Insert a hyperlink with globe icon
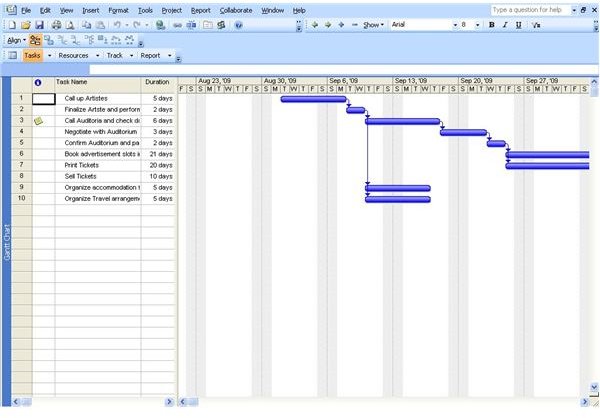 click(x=160, y=25)
